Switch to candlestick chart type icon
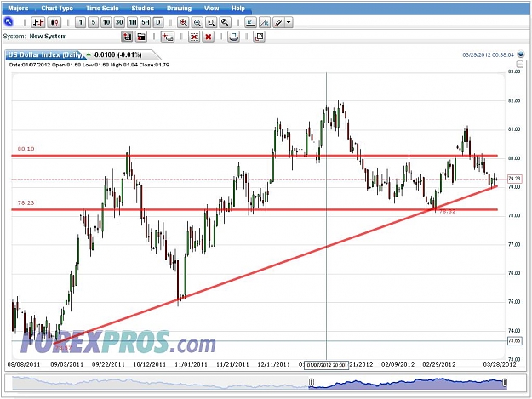Viewport: 532px width, 399px height. (54, 23)
